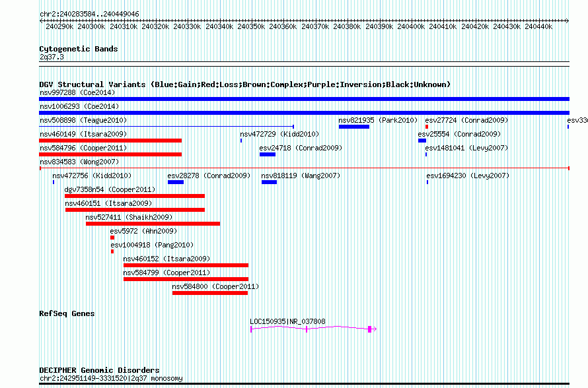The width and height of the screenshot is (588, 388).
Task: Click the 240290k ruler tick label
Action: click(x=59, y=26)
